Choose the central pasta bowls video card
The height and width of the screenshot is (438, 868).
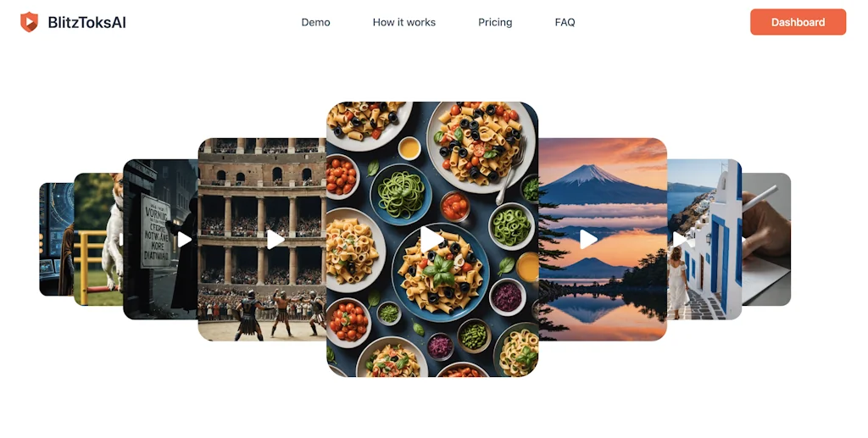(432, 239)
